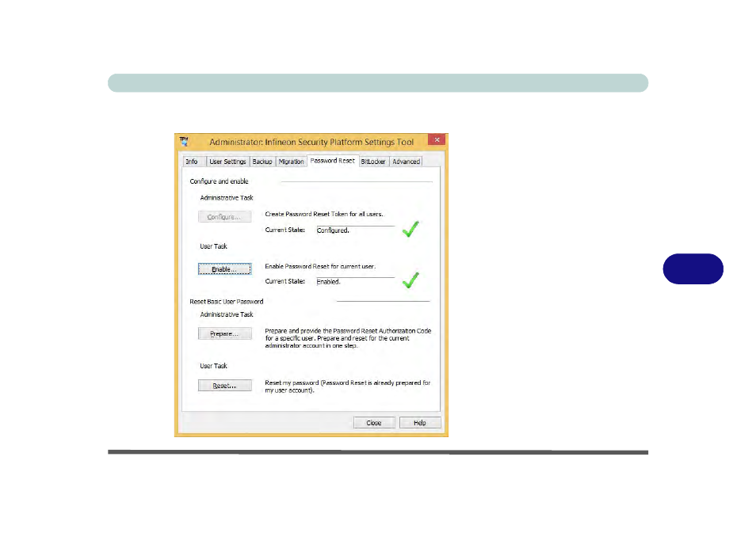Click the green checkmark beside Enabled state
Image resolution: width=756 pixels, height=533 pixels.
(x=410, y=280)
